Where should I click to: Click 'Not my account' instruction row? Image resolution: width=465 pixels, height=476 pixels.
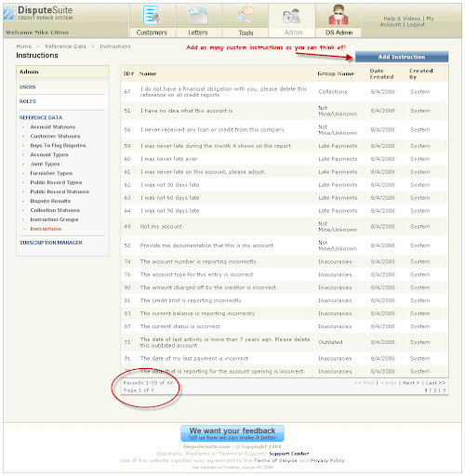click(161, 227)
